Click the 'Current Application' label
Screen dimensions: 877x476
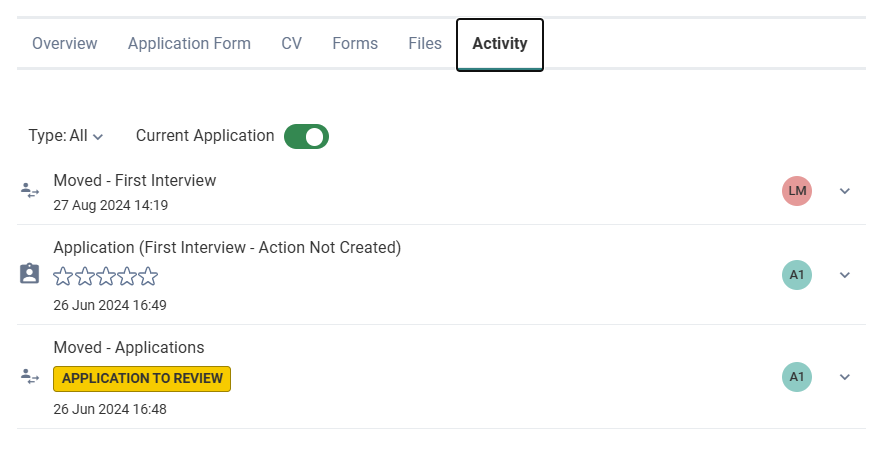click(x=205, y=136)
